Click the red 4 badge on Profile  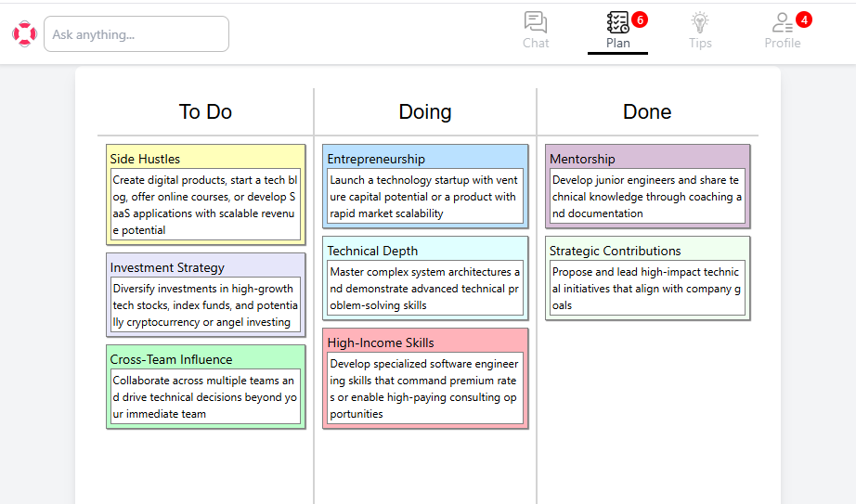[804, 20]
